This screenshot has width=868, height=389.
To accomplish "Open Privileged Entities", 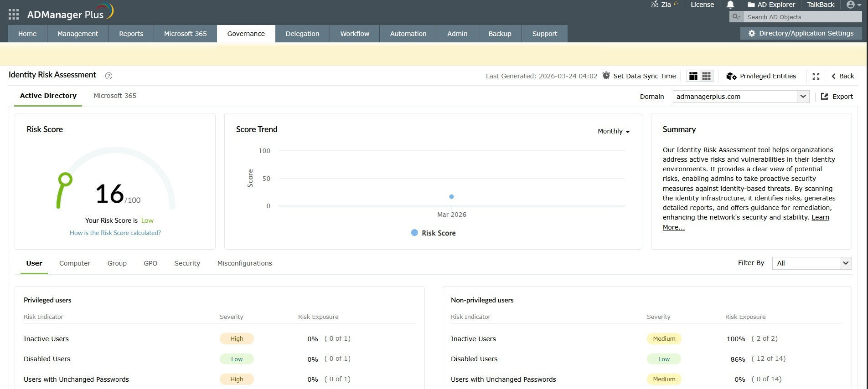I will pyautogui.click(x=761, y=76).
